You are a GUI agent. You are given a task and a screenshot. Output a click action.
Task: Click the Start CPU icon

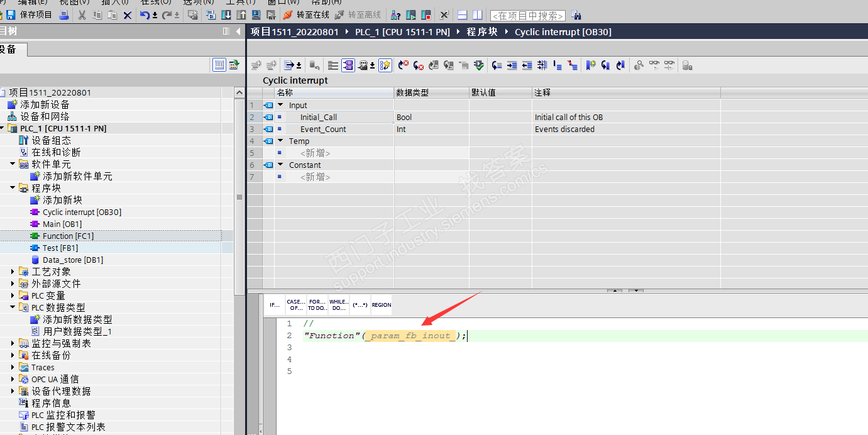(410, 14)
